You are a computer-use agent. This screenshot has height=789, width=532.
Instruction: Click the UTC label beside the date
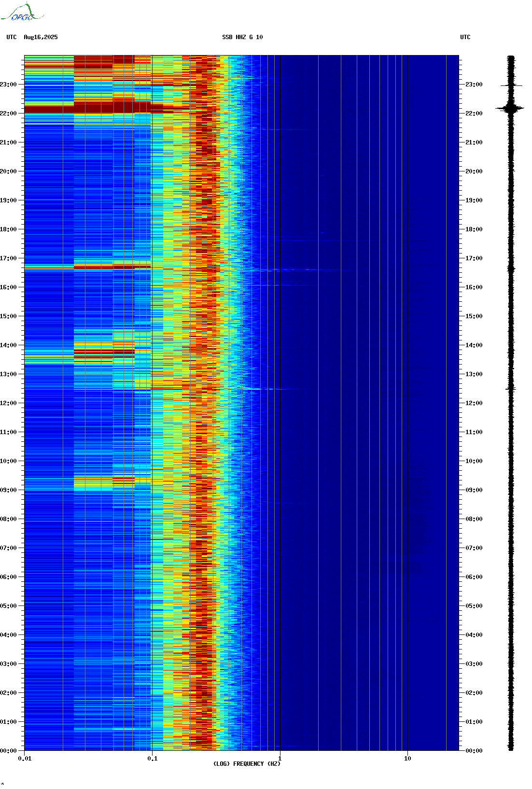[x=12, y=37]
